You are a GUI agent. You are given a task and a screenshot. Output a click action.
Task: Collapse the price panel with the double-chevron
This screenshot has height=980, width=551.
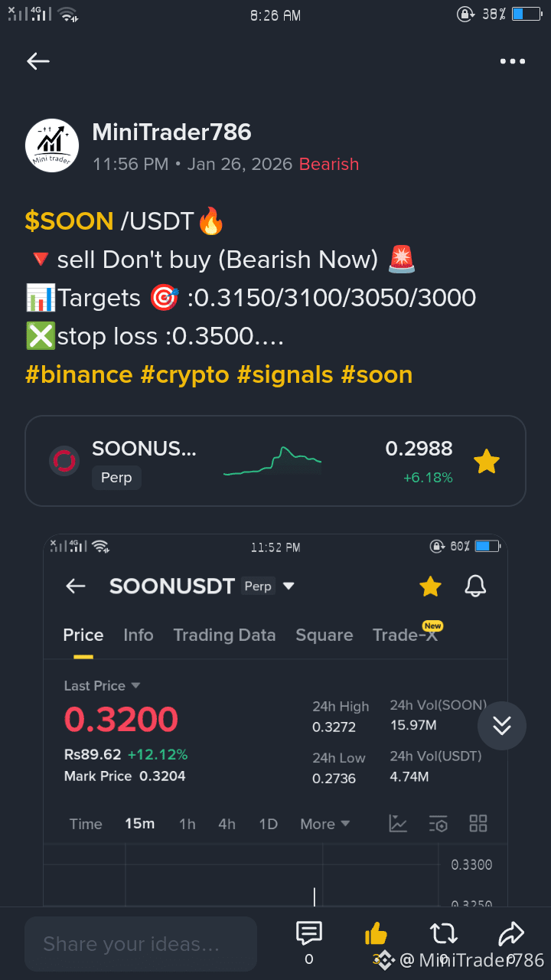coord(502,725)
